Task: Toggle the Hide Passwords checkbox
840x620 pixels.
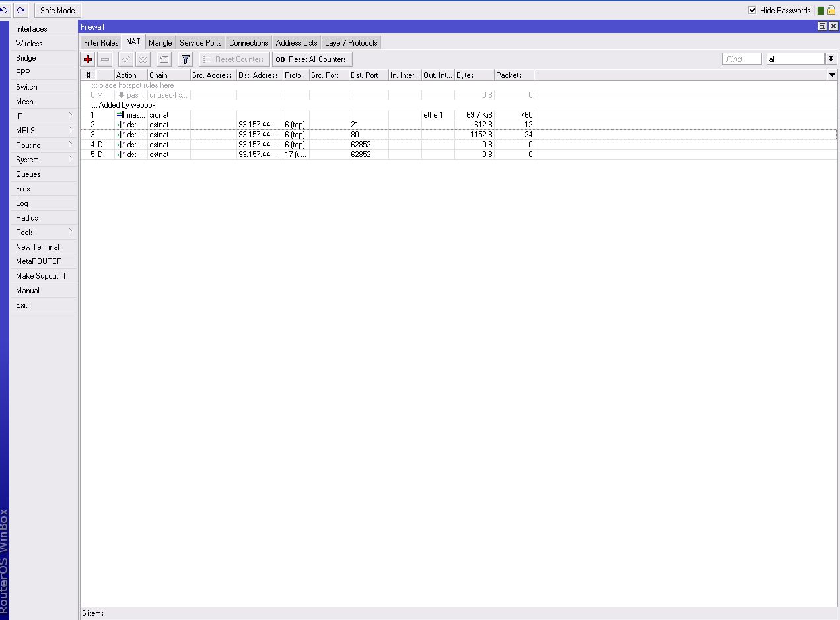Action: coord(752,10)
